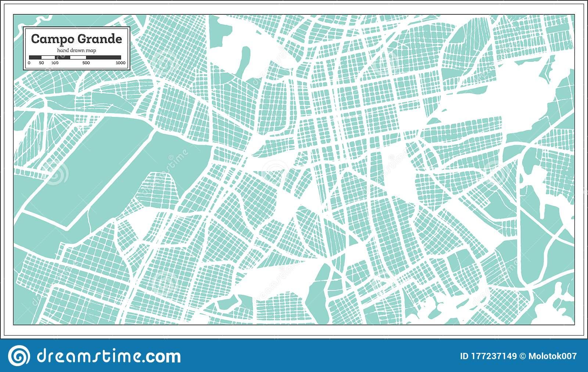Click the 1000 label on the scale
The width and height of the screenshot is (588, 372).
point(121,63)
